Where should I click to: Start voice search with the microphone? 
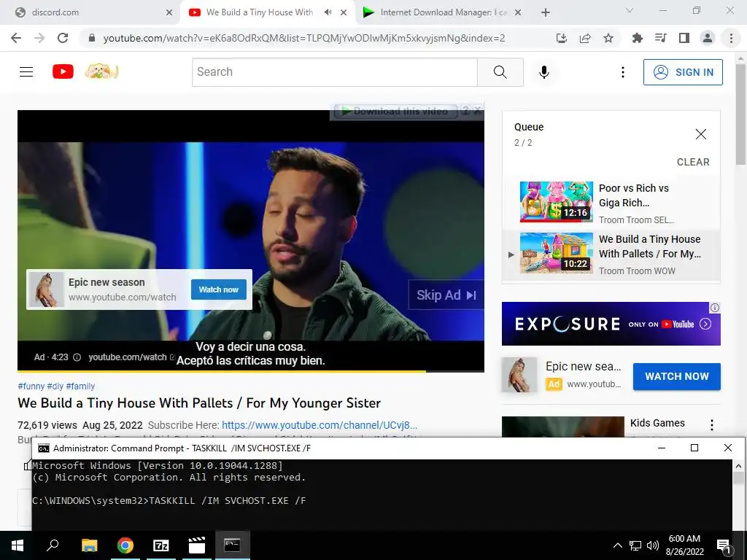tap(544, 72)
